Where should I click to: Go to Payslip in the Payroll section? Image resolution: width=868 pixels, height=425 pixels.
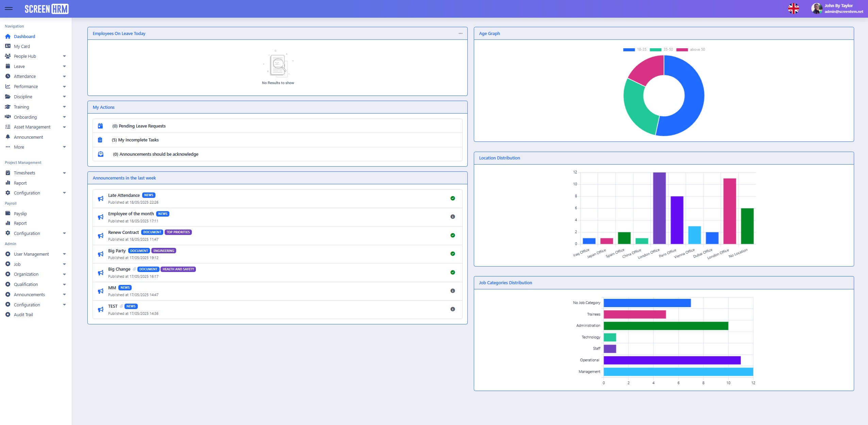[x=20, y=214]
